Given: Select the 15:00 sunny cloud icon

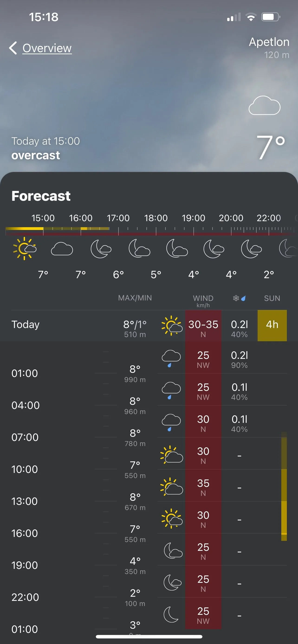Looking at the screenshot, I should pos(25,249).
